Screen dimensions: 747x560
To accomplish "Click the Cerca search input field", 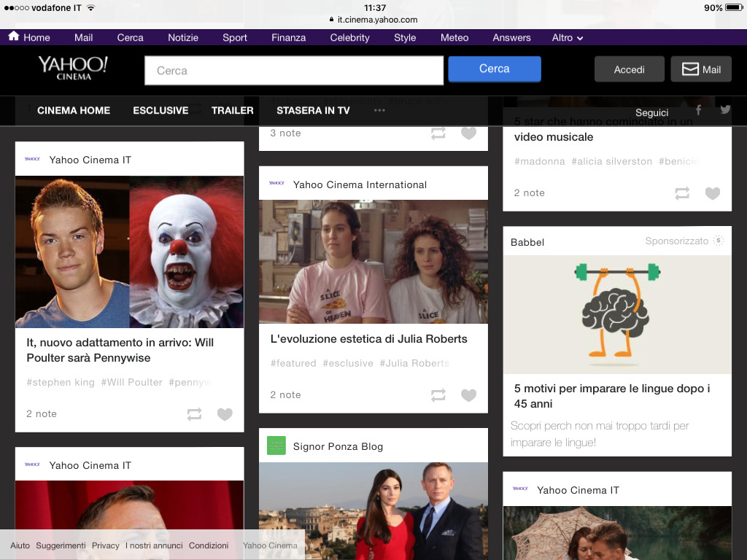I will point(293,71).
